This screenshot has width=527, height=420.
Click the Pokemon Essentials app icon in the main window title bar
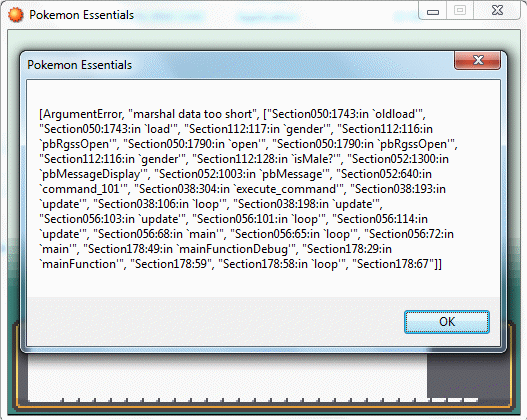click(x=15, y=15)
